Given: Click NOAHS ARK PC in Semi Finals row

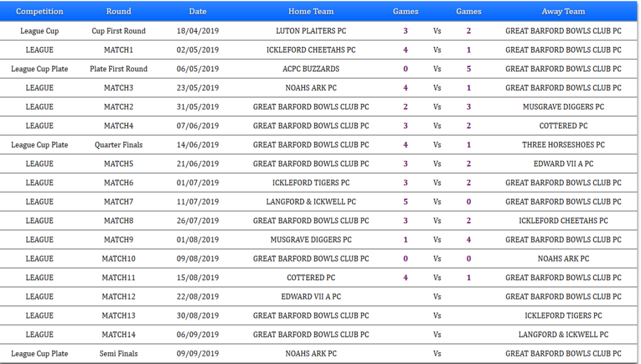Looking at the screenshot, I should (310, 354).
